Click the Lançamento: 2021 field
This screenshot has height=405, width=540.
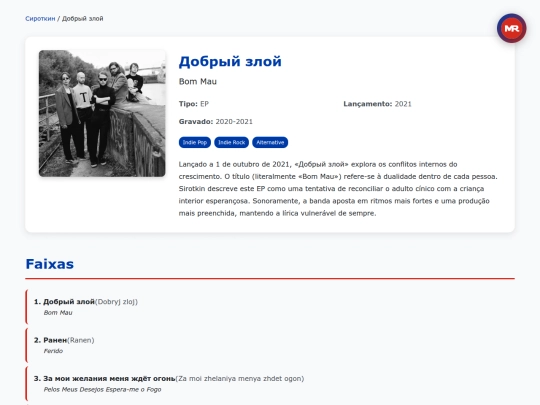[377, 104]
